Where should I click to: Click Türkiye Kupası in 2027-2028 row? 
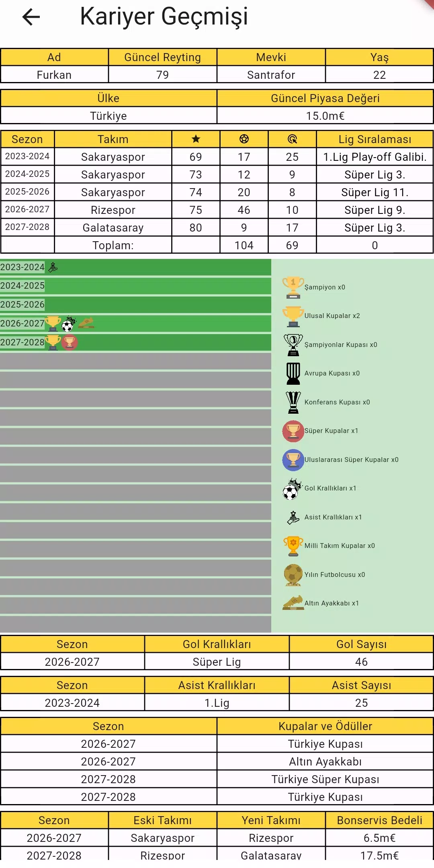click(325, 797)
